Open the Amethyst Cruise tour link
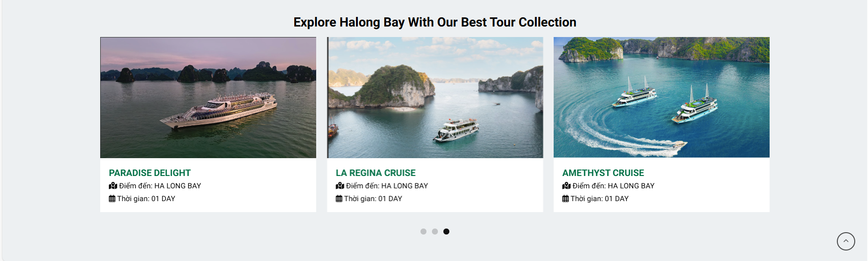Screen dimensions: 868x261 (603, 173)
